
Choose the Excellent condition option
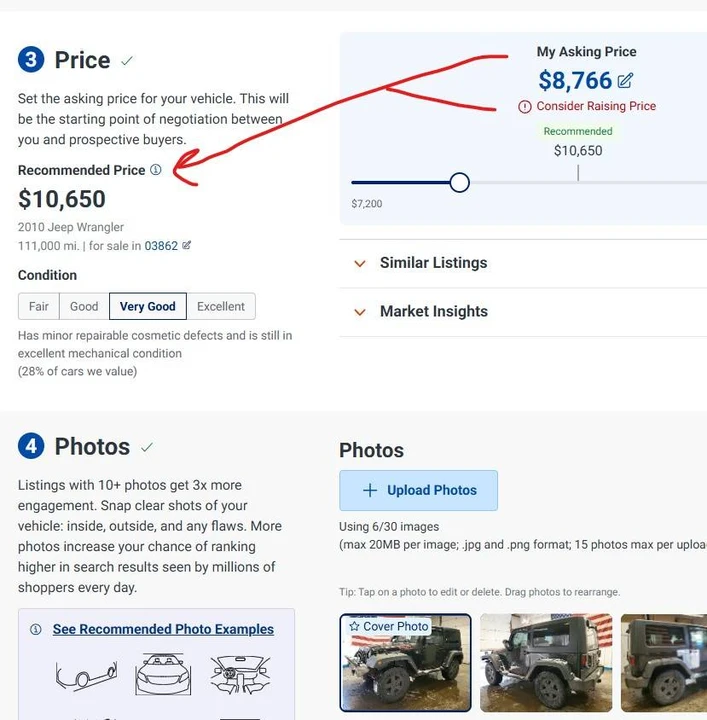(221, 306)
